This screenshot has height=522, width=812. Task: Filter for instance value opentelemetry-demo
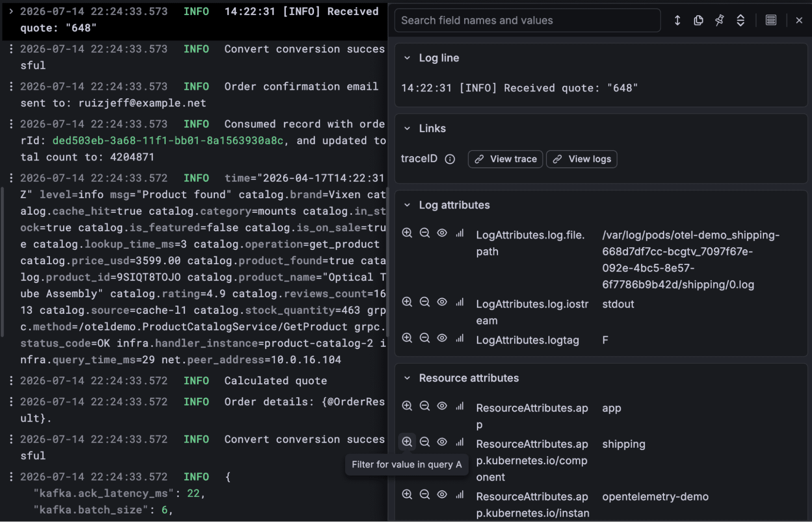[x=407, y=494]
